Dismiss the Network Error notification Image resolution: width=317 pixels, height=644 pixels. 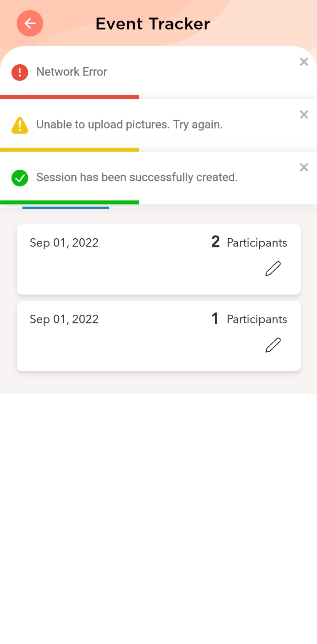pyautogui.click(x=304, y=62)
